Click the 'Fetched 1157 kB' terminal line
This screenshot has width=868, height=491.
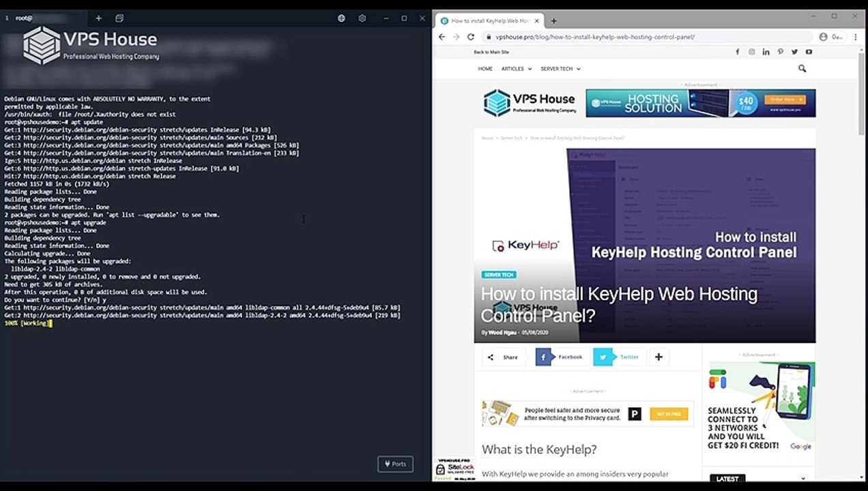[57, 184]
